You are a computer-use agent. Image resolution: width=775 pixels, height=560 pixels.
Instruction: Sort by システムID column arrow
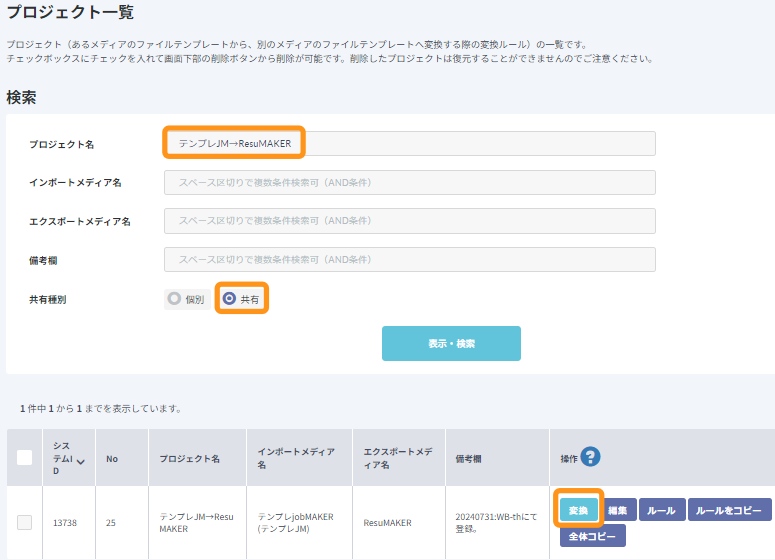[81, 462]
